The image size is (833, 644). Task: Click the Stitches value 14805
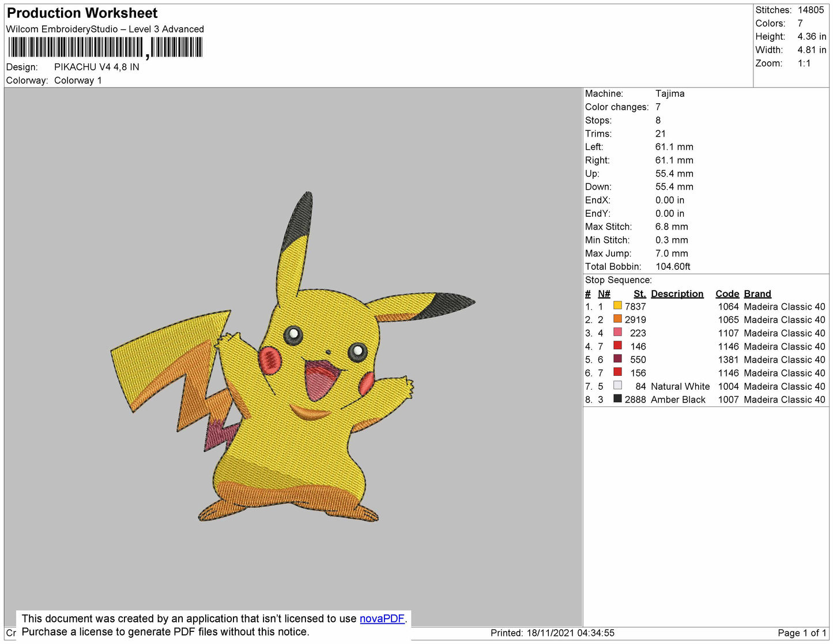[810, 10]
